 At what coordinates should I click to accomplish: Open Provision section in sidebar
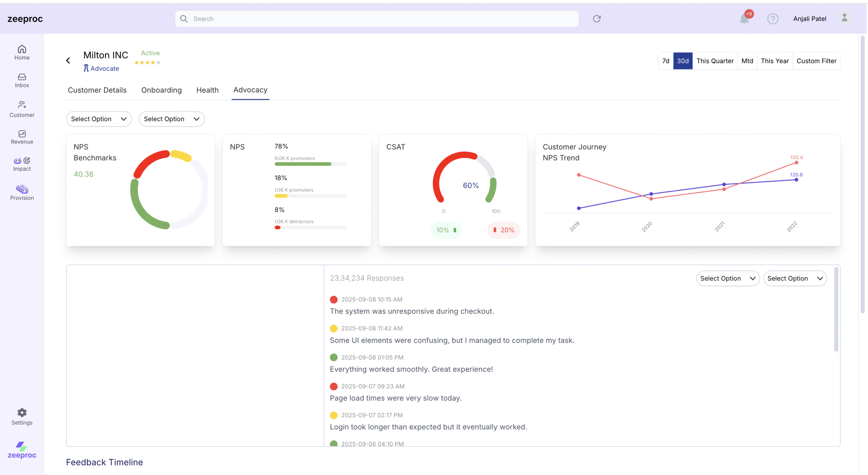pos(22,192)
